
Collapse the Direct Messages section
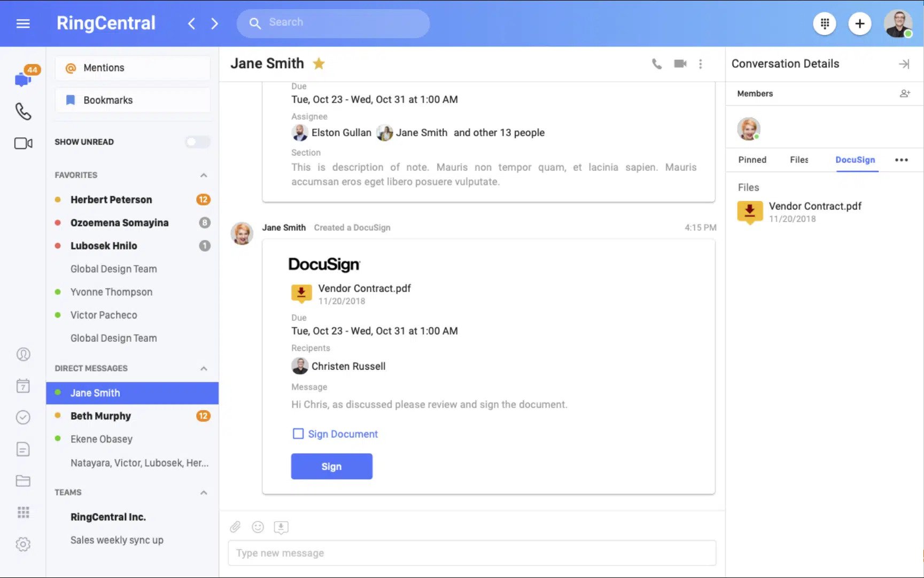tap(204, 369)
